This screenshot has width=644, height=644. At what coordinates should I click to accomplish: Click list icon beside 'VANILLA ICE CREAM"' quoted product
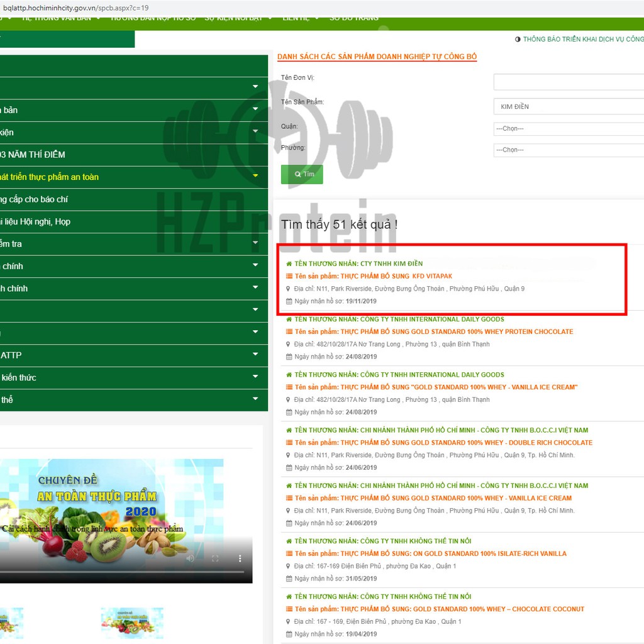click(x=289, y=387)
